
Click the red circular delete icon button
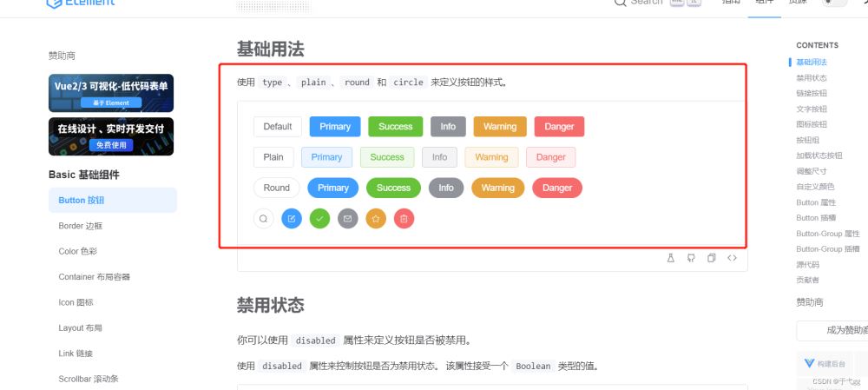click(x=404, y=218)
